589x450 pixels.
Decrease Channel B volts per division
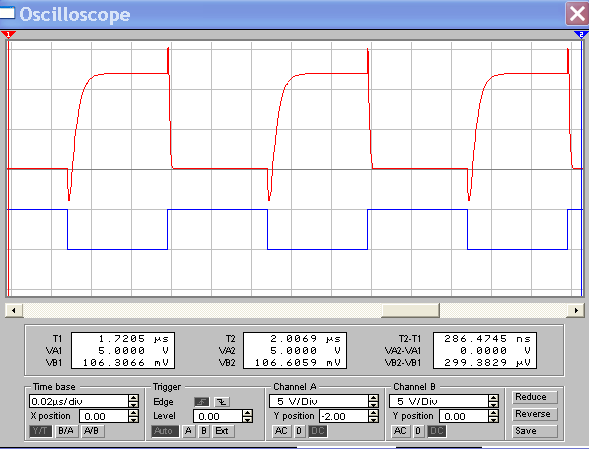[x=494, y=405]
